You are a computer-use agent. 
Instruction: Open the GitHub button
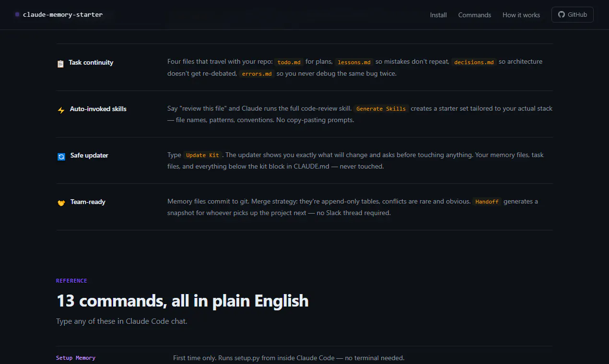click(x=573, y=15)
